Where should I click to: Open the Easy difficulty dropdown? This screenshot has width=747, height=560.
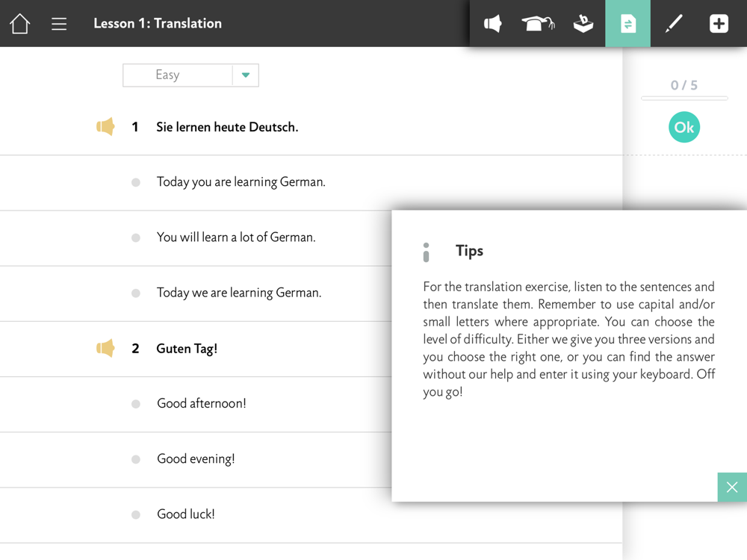pos(190,75)
